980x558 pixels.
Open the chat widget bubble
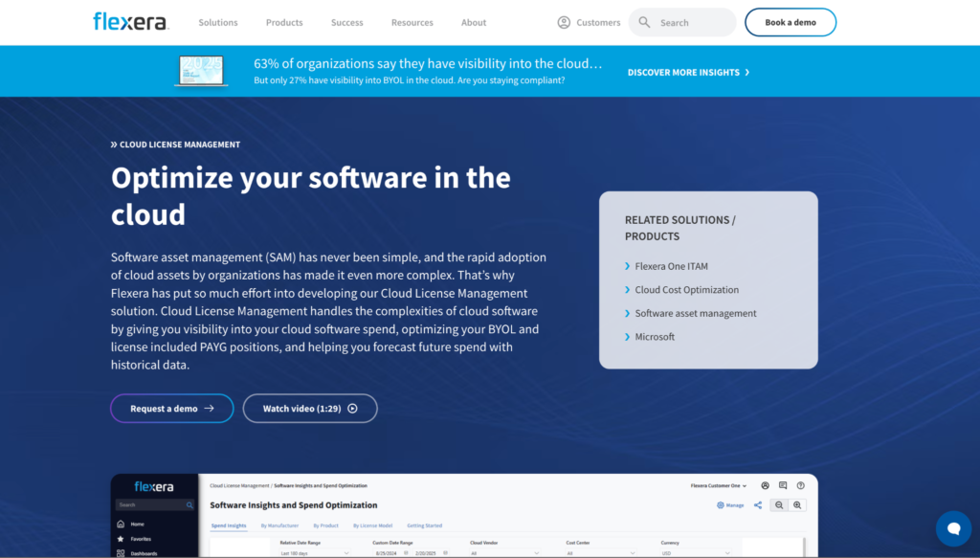[x=952, y=527]
